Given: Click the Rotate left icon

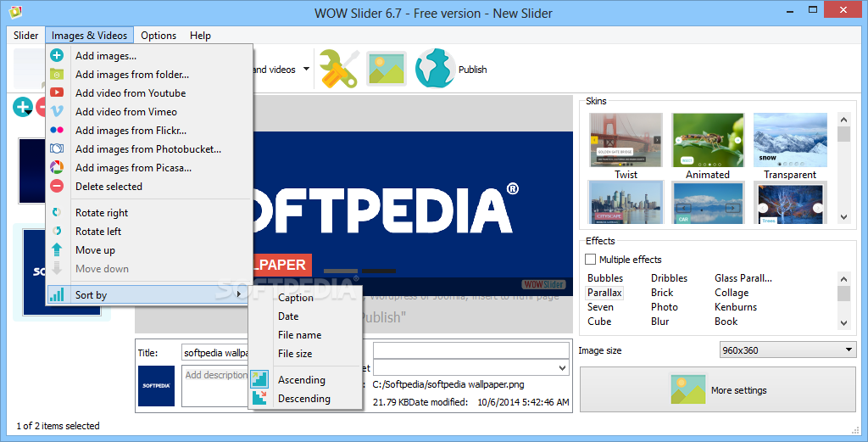Looking at the screenshot, I should (57, 231).
